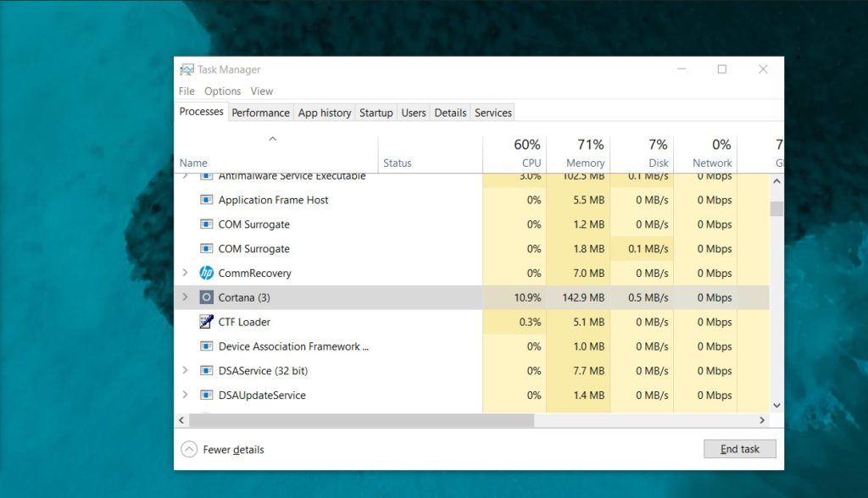Viewport: 868px width, 498px height.
Task: Click the HP CommRecovery icon
Action: coord(205,273)
